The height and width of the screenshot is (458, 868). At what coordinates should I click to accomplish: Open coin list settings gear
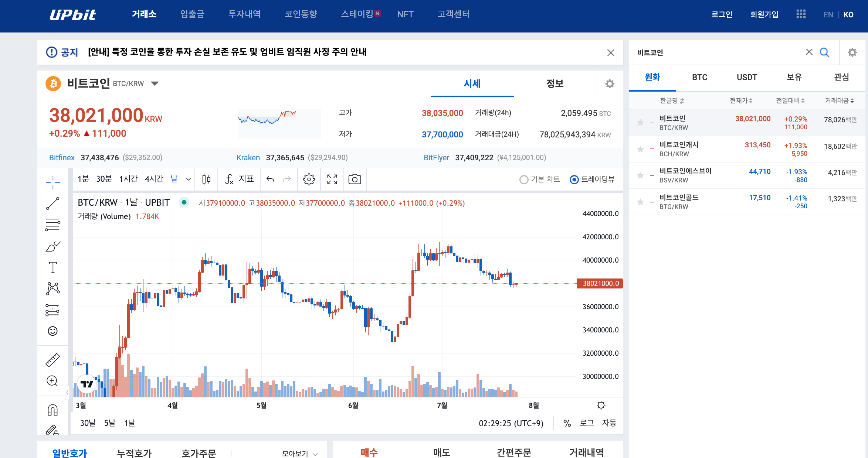[852, 52]
